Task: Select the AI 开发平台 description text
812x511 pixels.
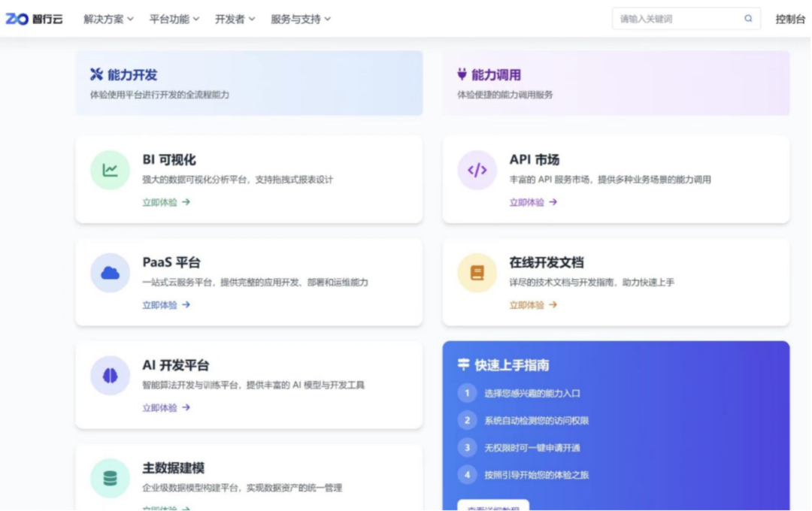Action: pos(254,386)
